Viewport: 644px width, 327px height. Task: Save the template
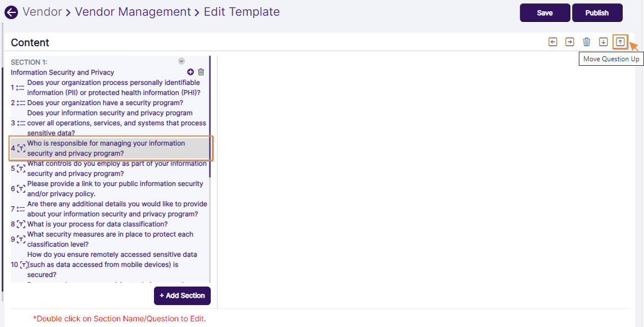[x=545, y=12]
